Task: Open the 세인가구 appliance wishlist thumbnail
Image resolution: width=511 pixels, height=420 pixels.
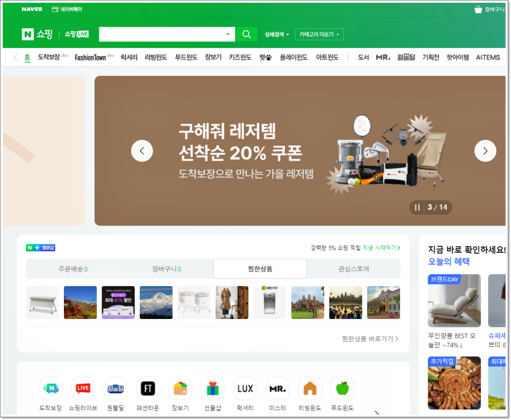Action: pyautogui.click(x=270, y=303)
